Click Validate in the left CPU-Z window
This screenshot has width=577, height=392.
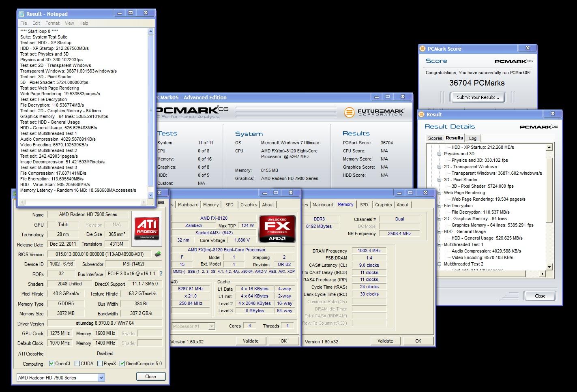[251, 341]
